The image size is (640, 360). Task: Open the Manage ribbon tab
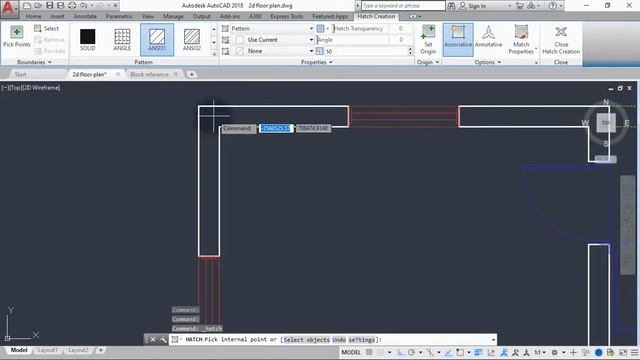point(173,16)
